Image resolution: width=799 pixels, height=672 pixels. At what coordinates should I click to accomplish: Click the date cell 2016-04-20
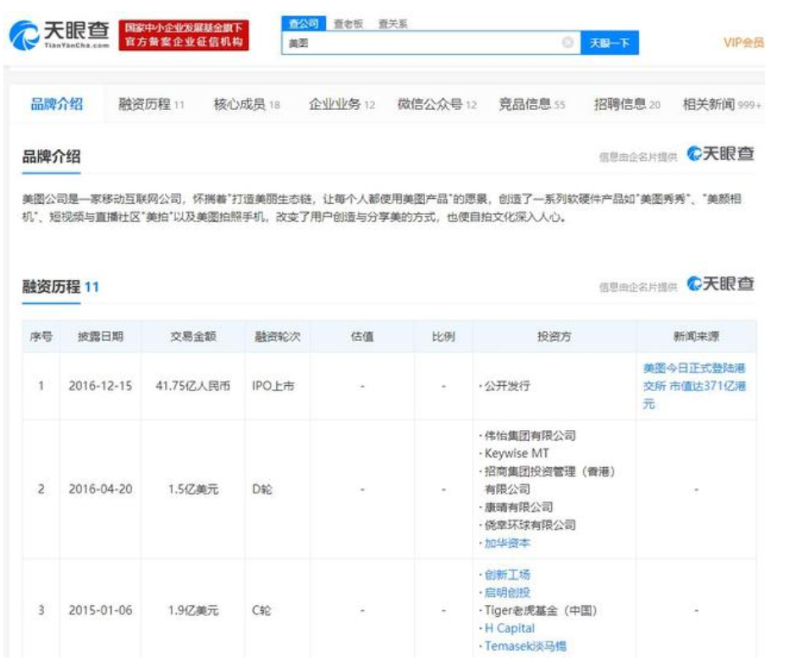coord(101,489)
